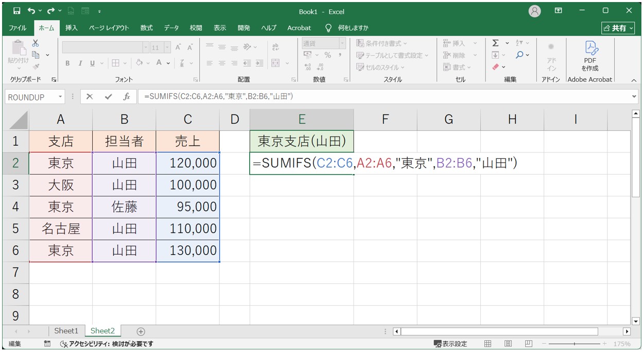
Task: Open ribbon display options icon
Action: click(x=559, y=11)
